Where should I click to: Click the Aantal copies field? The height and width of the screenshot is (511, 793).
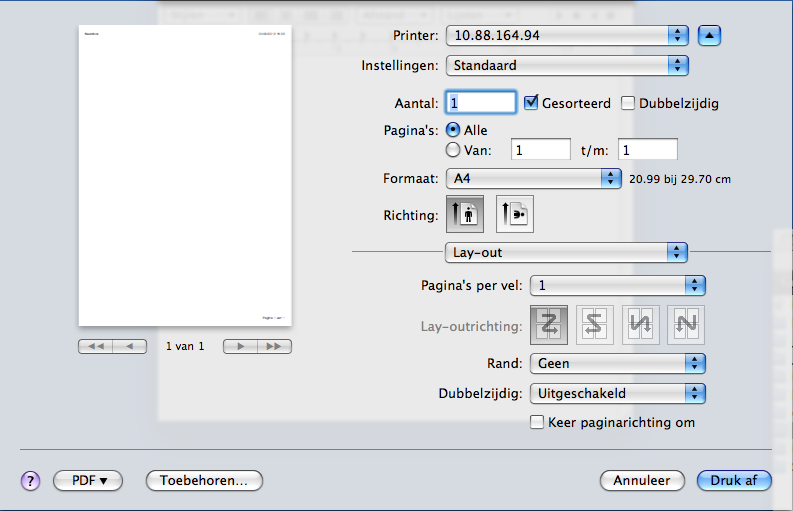pyautogui.click(x=481, y=103)
